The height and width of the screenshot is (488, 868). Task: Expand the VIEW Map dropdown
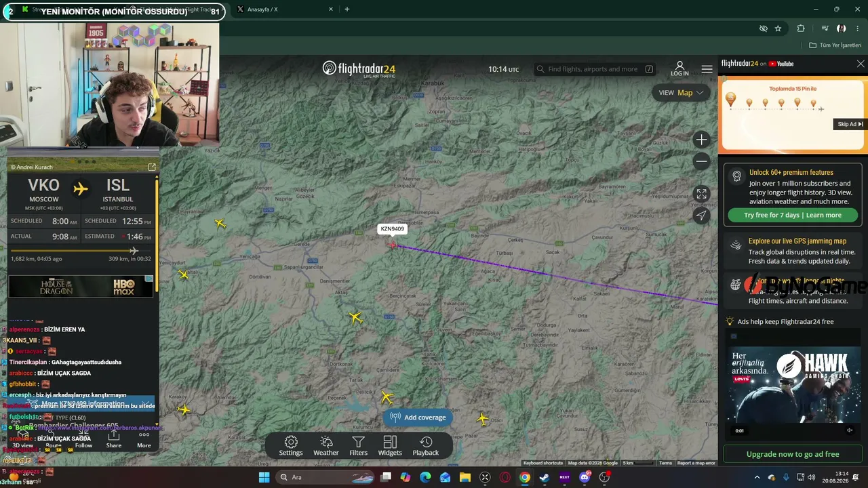click(681, 93)
